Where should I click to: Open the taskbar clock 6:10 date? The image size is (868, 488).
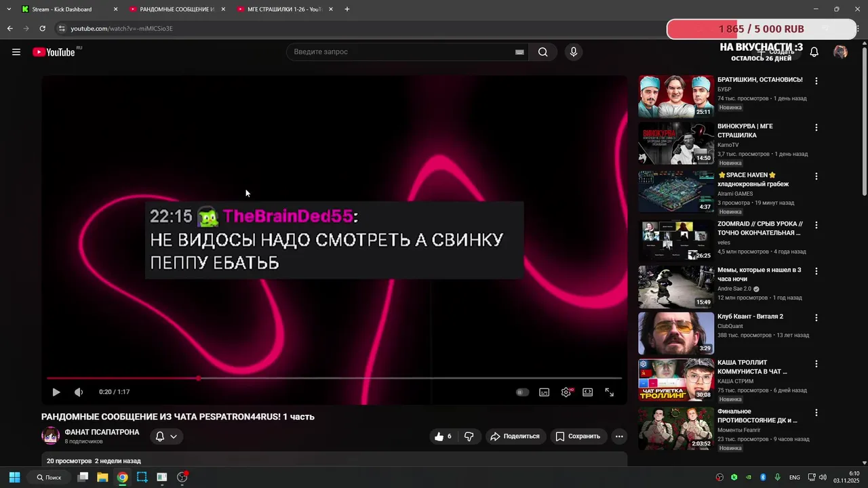tap(846, 477)
